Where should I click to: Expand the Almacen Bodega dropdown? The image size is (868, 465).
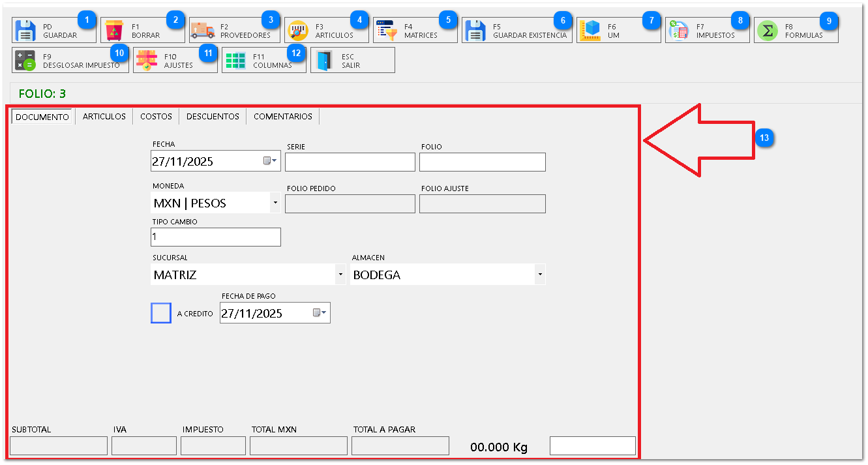pyautogui.click(x=539, y=275)
